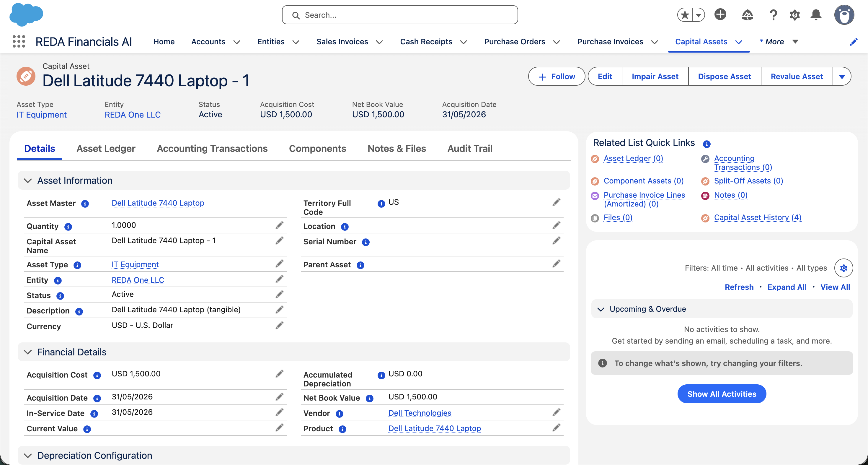Screen dimensions: 868x465
Task: Edit Quantity field pencil icon
Action: pyautogui.click(x=279, y=225)
